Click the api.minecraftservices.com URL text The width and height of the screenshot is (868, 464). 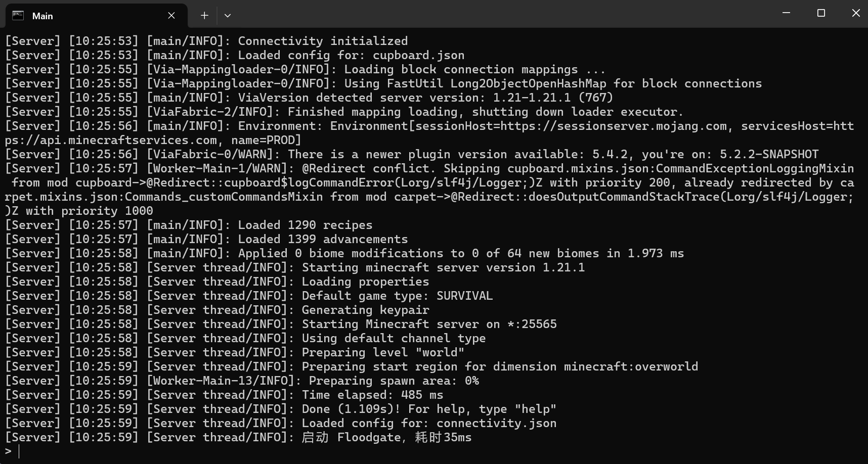(x=111, y=140)
